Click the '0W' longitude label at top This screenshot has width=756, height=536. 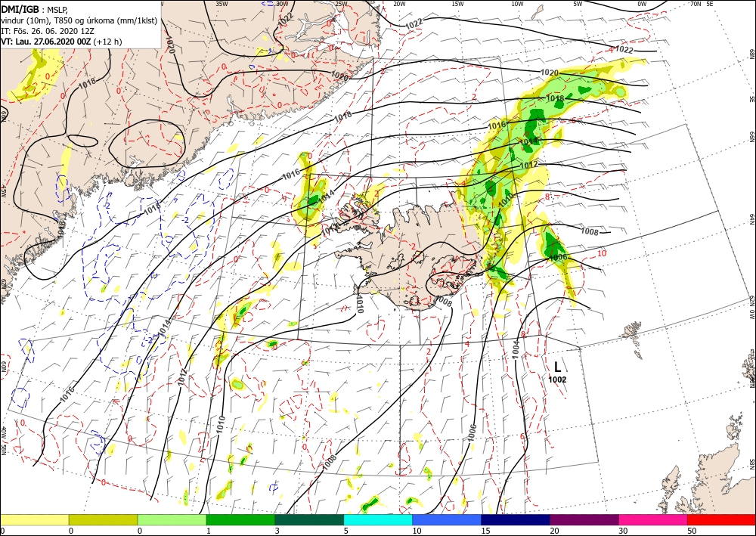(x=642, y=4)
